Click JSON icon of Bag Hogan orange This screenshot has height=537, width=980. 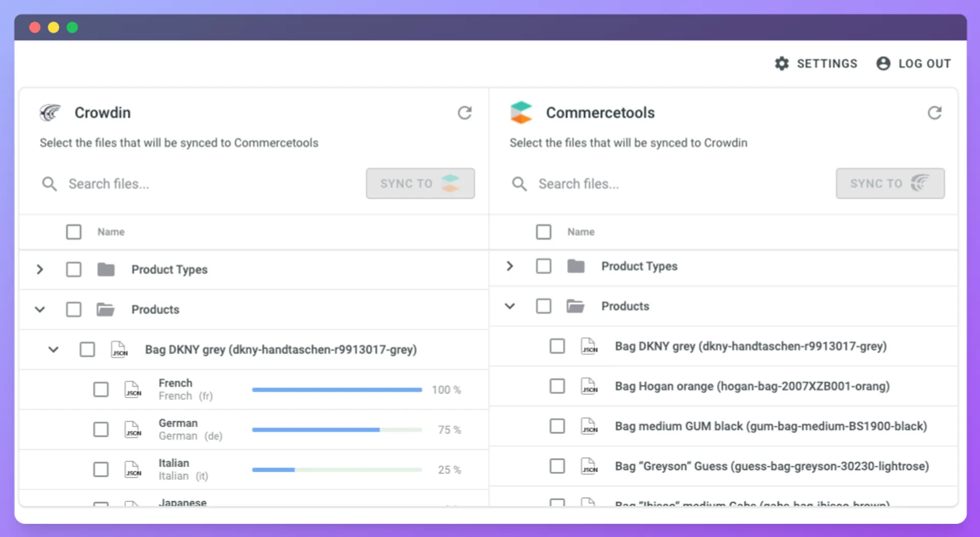pos(590,386)
